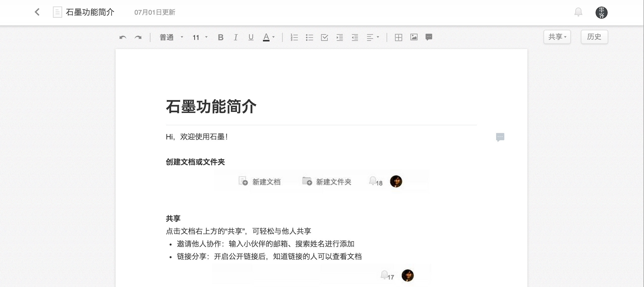Toggle underline formatting
Screen dimensions: 644x287
click(251, 37)
